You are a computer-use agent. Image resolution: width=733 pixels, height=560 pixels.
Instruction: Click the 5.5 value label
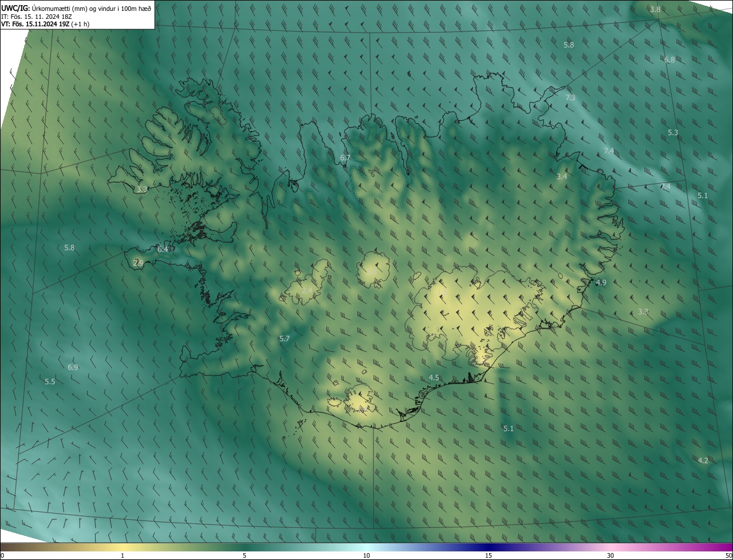coord(50,382)
